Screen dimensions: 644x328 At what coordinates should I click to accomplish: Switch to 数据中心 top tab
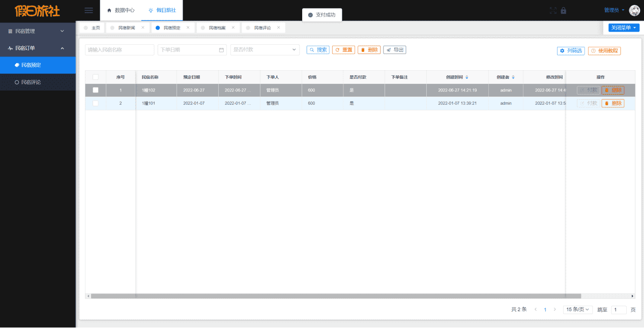121,10
